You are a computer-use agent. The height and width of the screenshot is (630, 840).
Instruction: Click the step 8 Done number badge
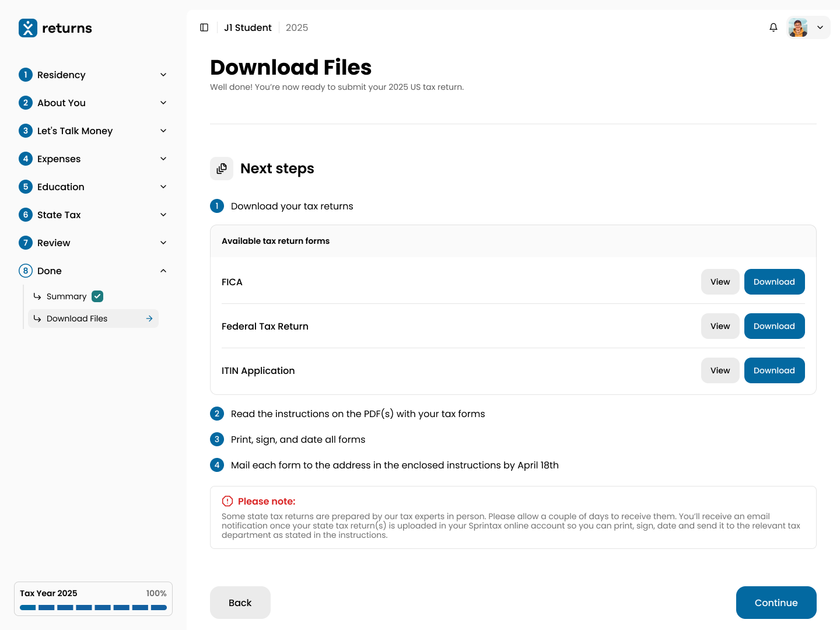tap(26, 271)
